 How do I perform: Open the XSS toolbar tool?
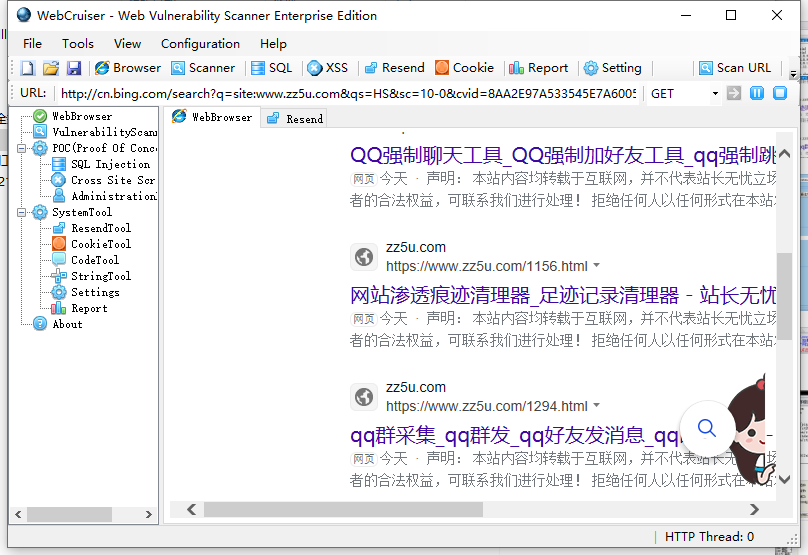(327, 68)
